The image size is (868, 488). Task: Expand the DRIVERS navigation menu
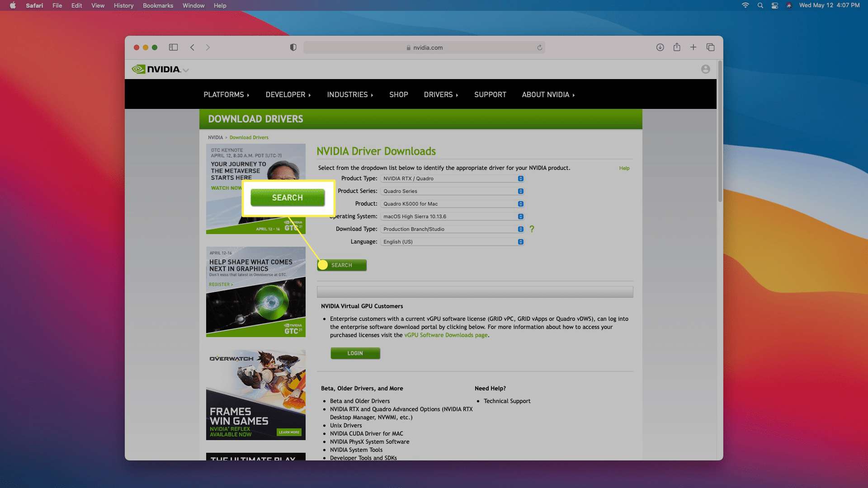tap(441, 95)
